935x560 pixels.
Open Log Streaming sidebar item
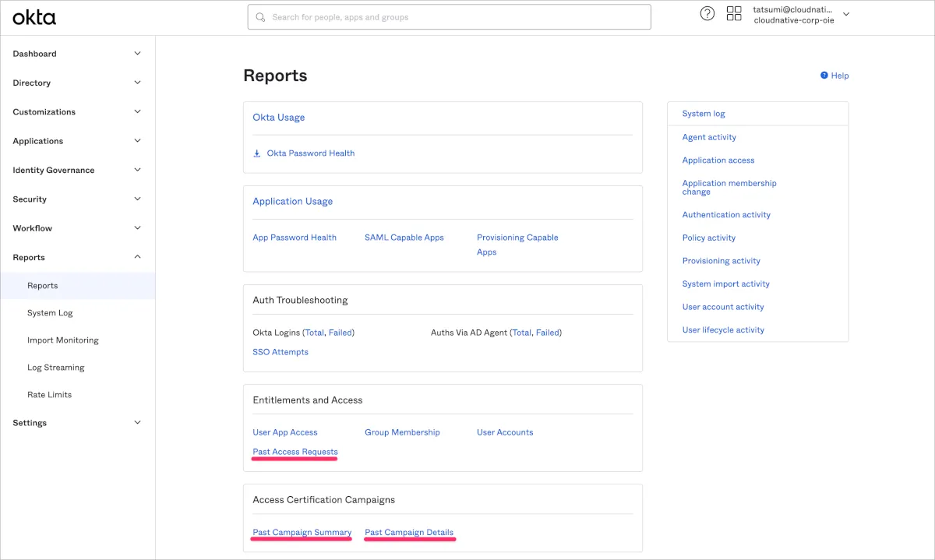coord(55,368)
